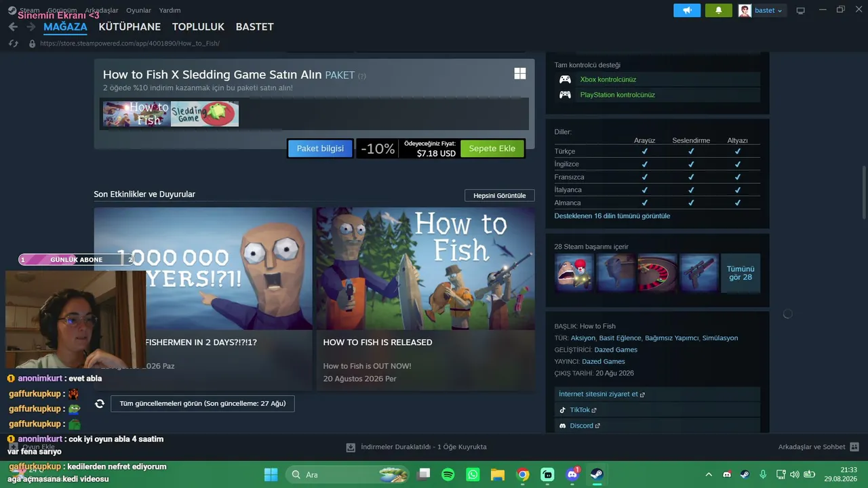
Task: Click the padlock icon beside the store URL
Action: click(x=32, y=43)
